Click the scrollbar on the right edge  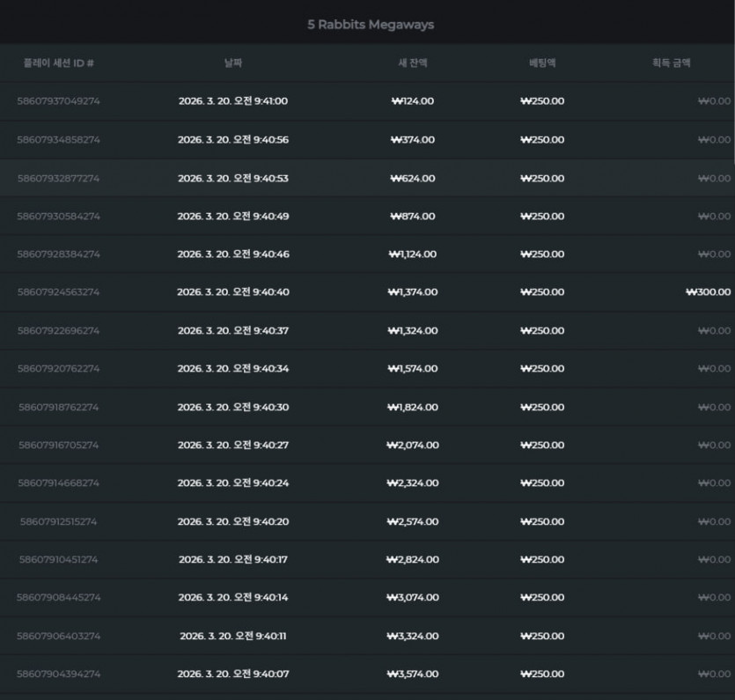[x=733, y=82]
